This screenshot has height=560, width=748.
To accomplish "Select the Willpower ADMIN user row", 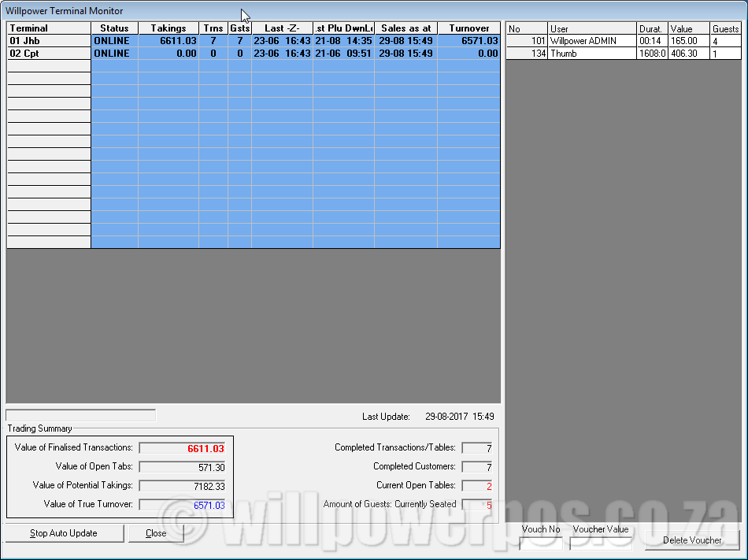I will click(x=592, y=41).
